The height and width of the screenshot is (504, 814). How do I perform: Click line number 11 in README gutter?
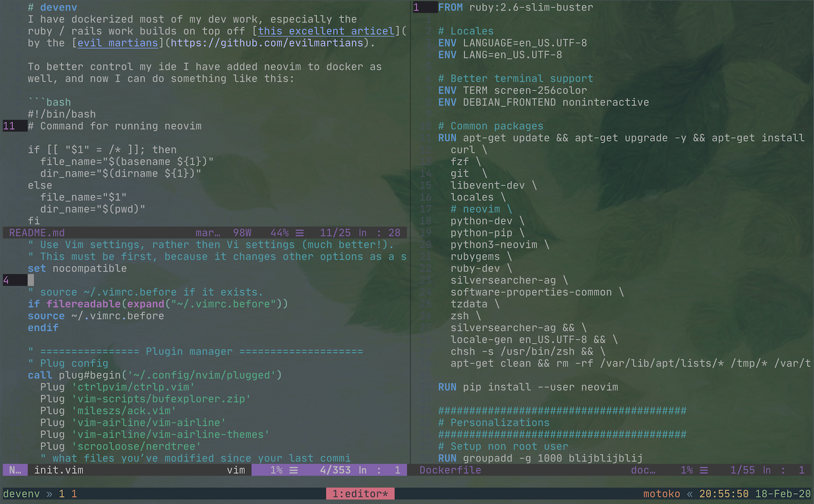coord(9,126)
